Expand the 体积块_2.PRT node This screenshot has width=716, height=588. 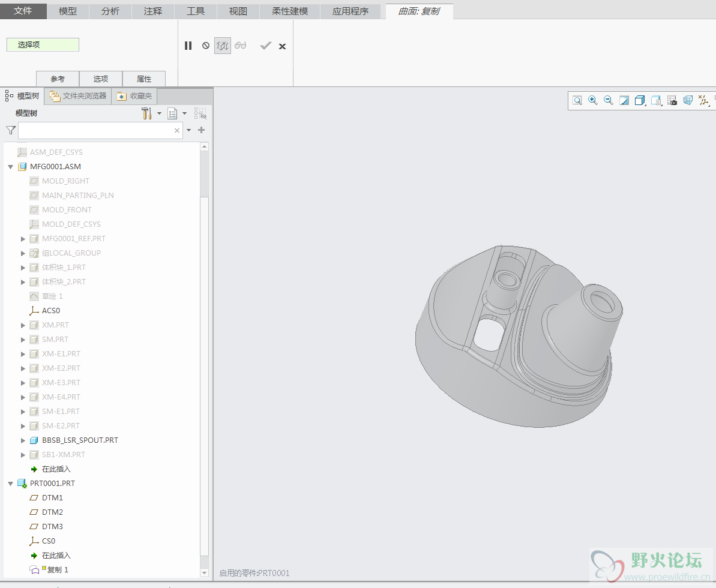23,282
